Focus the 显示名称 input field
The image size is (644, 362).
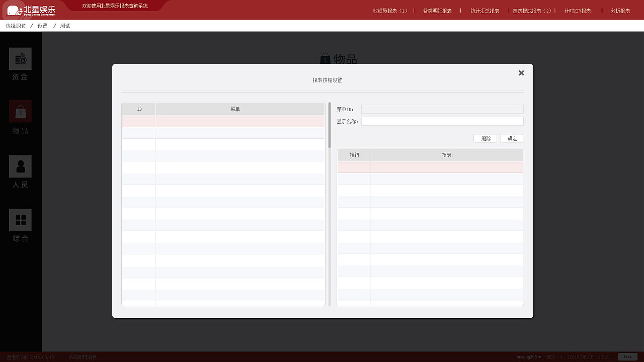pos(442,121)
